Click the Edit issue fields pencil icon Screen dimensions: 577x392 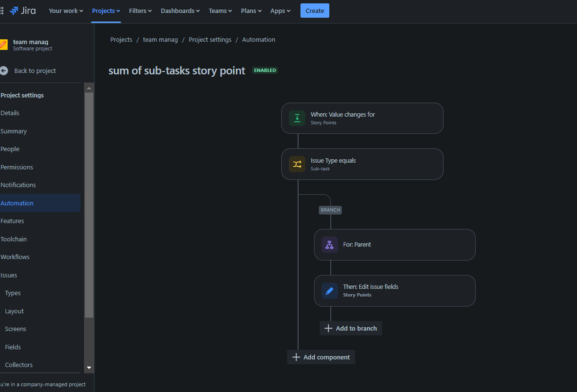(x=329, y=290)
